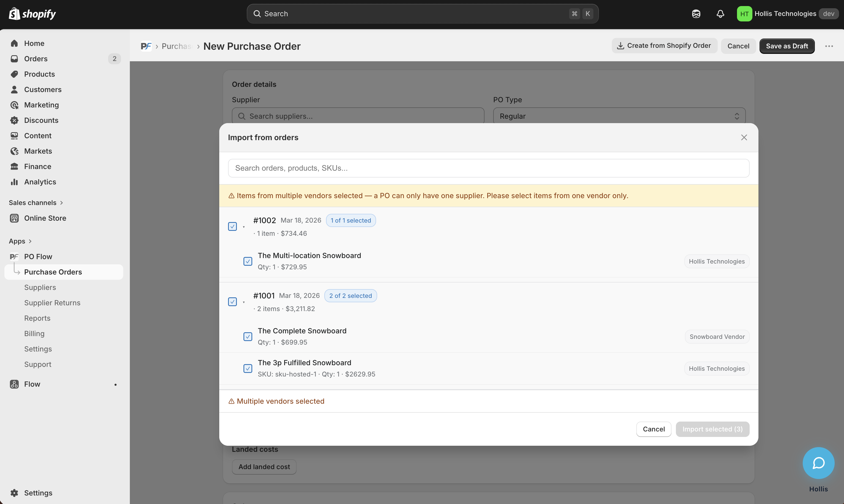Expand the Sales channels section
The image size is (844, 504).
point(36,203)
